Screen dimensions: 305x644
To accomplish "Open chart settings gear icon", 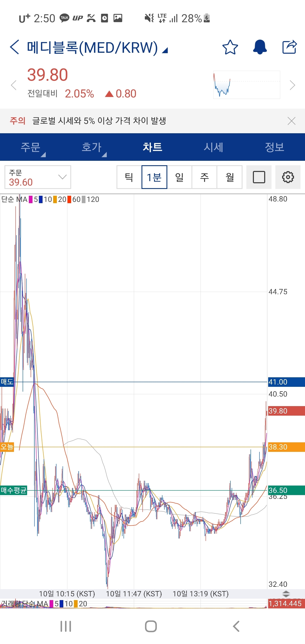I will (288, 177).
